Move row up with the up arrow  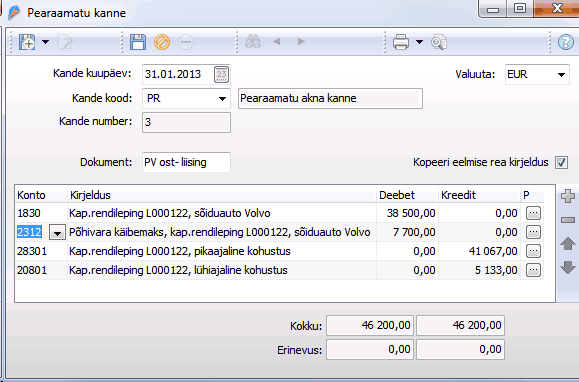(x=568, y=244)
